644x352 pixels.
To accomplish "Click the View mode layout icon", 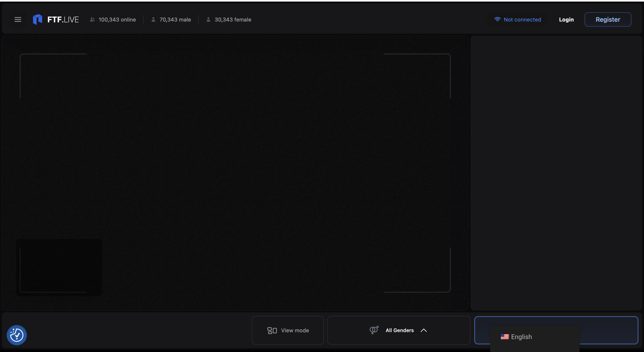I will [x=272, y=330].
